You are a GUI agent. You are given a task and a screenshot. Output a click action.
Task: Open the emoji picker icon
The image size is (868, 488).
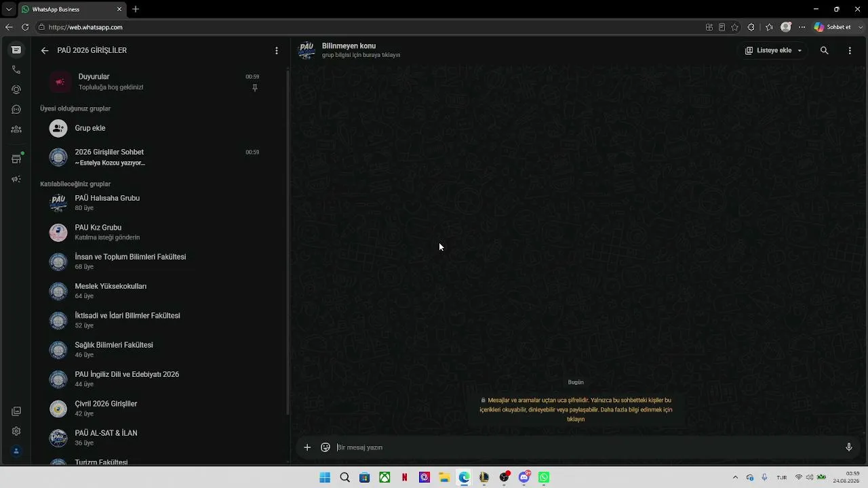coord(325,447)
